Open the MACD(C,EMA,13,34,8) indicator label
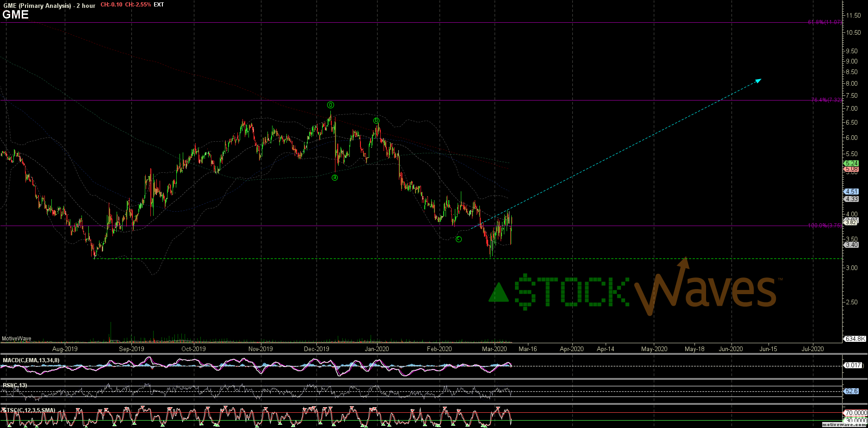This screenshot has width=868, height=428. tap(31, 360)
